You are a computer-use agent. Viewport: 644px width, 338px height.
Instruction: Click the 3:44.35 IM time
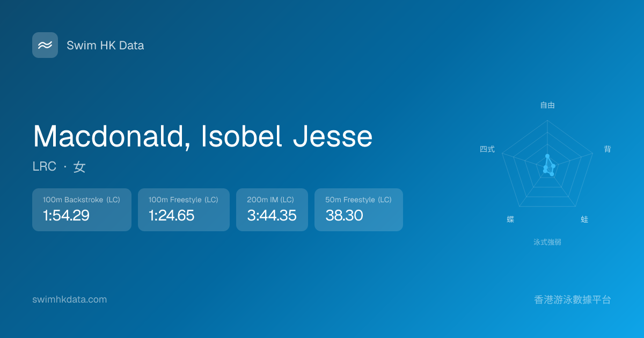(x=272, y=216)
